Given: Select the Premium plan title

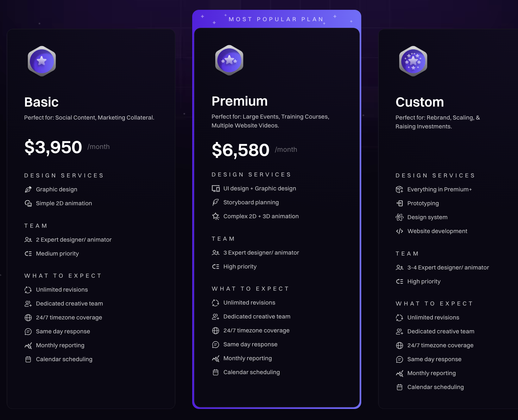Looking at the screenshot, I should tap(240, 101).
